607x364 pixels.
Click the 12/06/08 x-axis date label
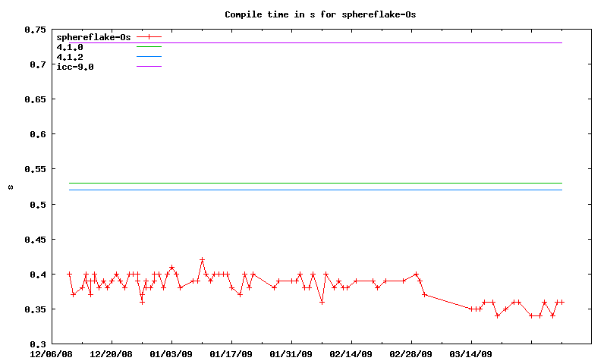pos(52,353)
